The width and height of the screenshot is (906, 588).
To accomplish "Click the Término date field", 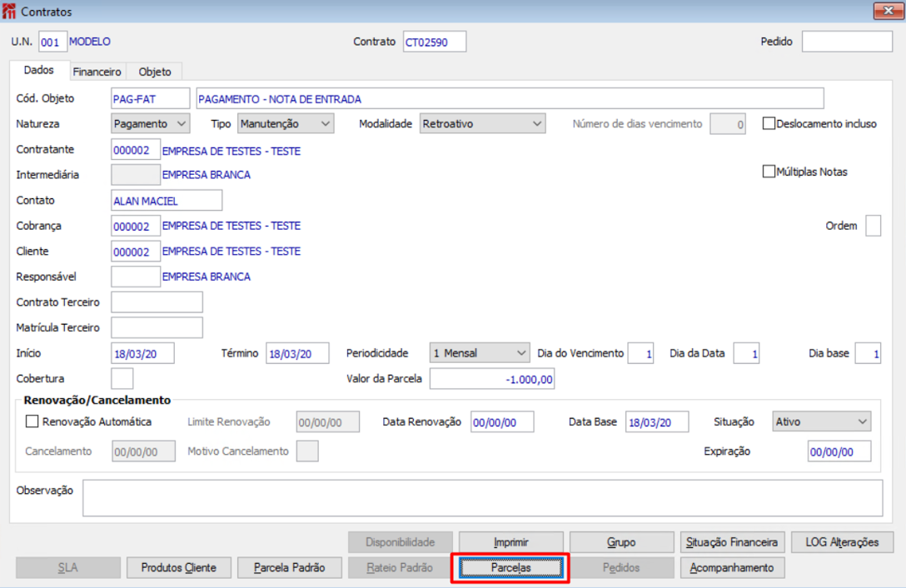I will click(x=297, y=353).
